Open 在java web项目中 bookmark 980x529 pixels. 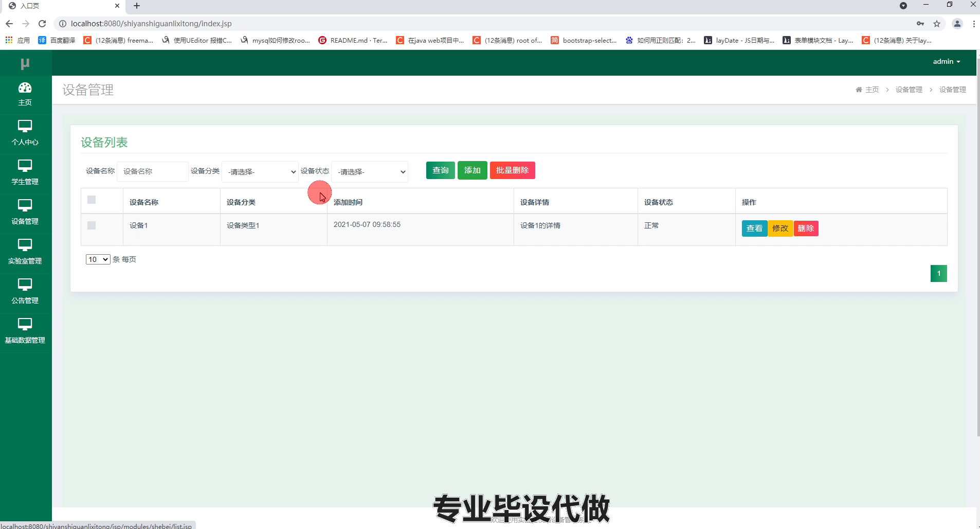click(430, 40)
